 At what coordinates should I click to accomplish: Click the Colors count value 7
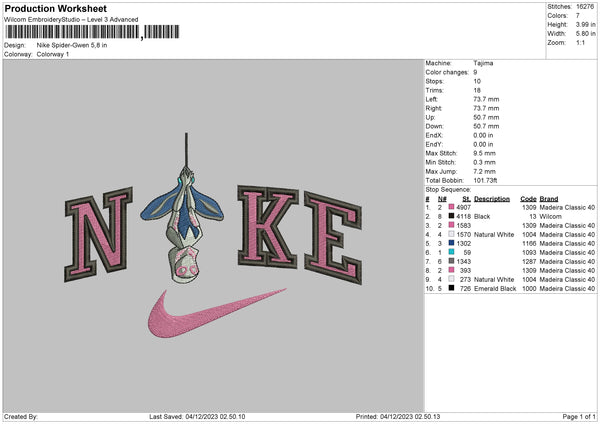578,16
